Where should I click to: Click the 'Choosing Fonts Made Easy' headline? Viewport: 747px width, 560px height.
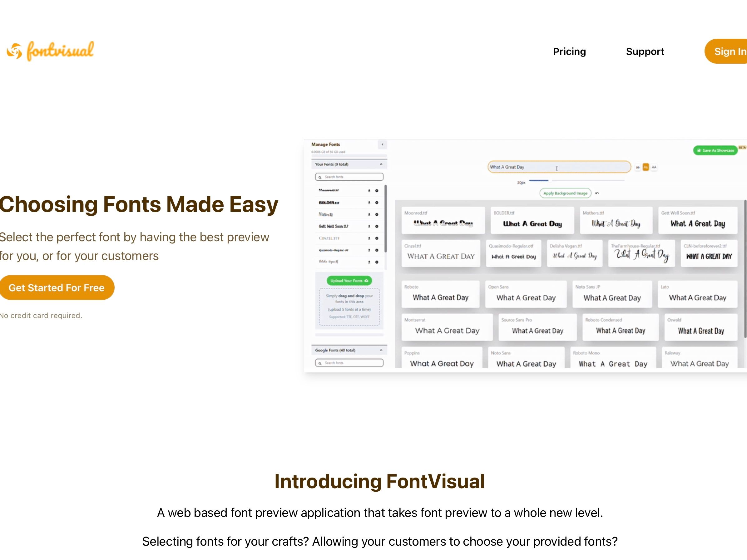(x=139, y=204)
